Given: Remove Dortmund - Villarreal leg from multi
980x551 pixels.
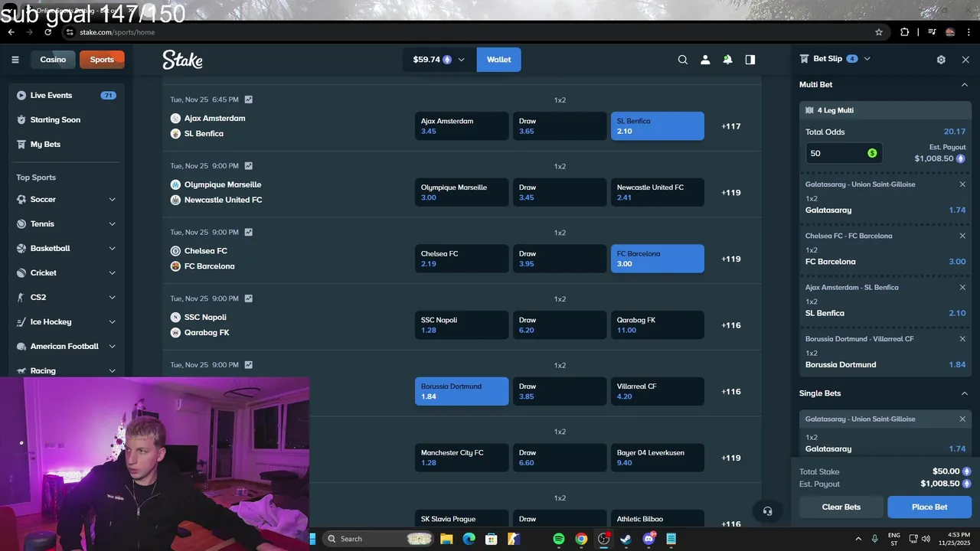Looking at the screenshot, I should click(x=962, y=338).
